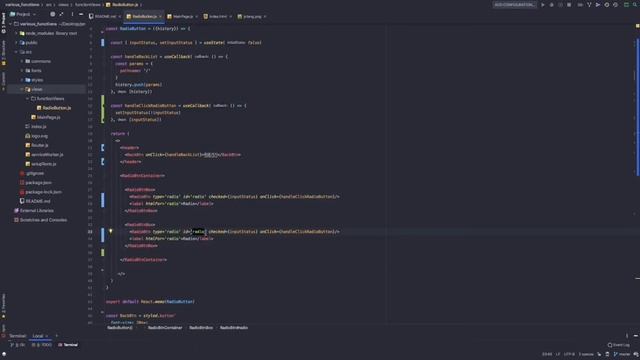
Task: Click RadioBtnBox in the bottom structure breadcrumbs
Action: 201,328
